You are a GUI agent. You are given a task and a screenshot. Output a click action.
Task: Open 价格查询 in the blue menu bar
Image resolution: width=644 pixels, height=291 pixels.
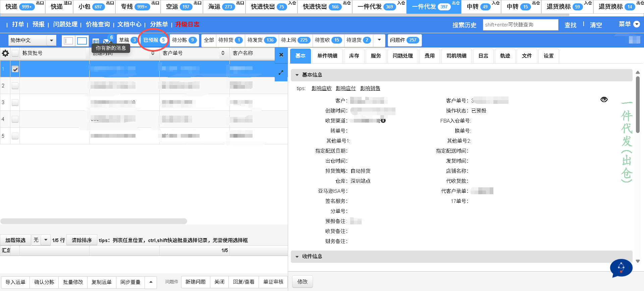click(x=98, y=24)
